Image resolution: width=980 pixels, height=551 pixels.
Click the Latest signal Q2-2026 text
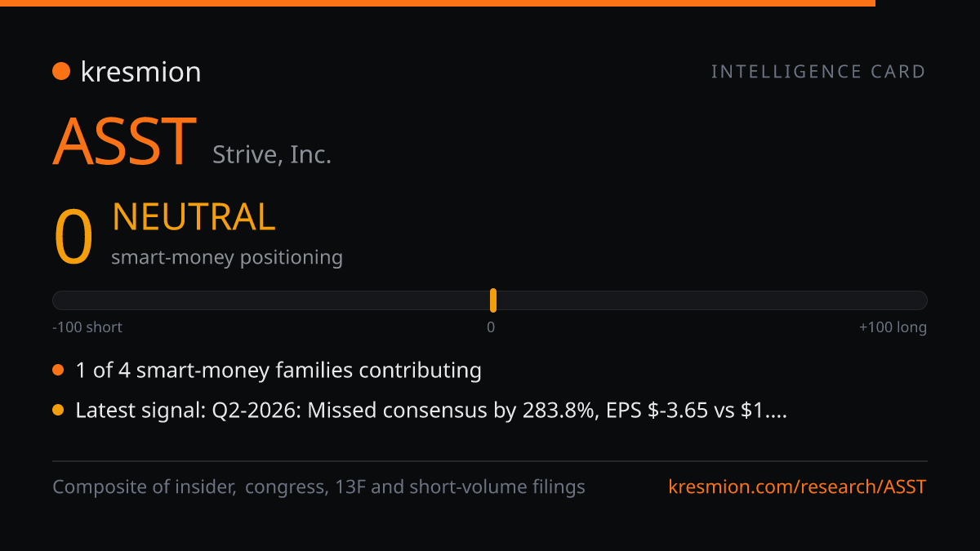[431, 411]
